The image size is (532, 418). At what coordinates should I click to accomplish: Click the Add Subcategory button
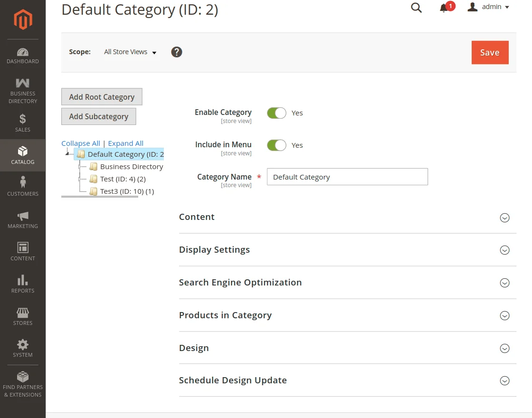[98, 116]
